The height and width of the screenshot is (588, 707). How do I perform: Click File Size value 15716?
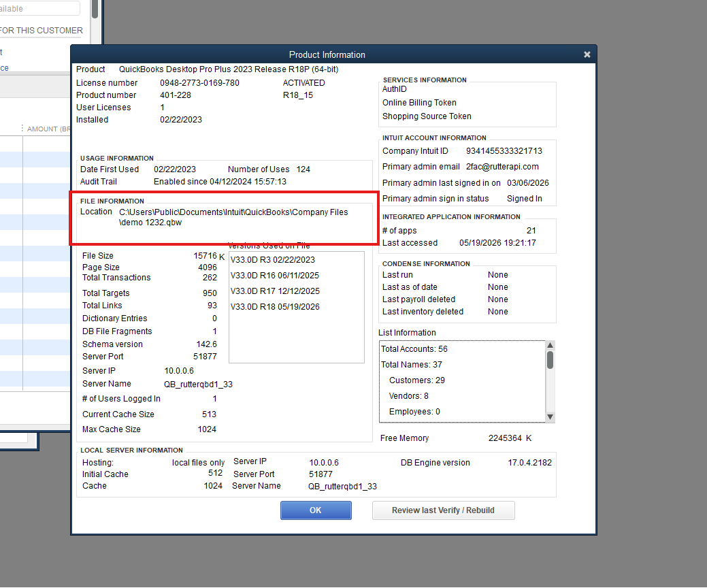(205, 256)
